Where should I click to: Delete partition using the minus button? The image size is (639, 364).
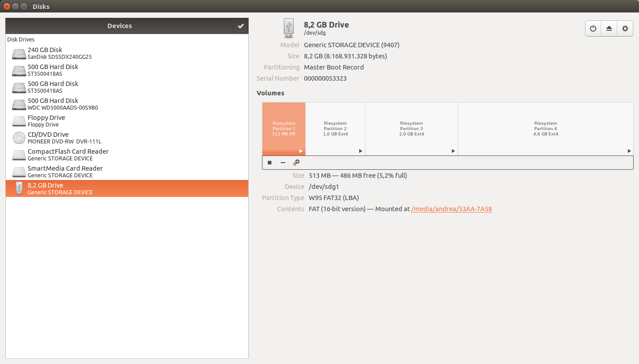(283, 163)
